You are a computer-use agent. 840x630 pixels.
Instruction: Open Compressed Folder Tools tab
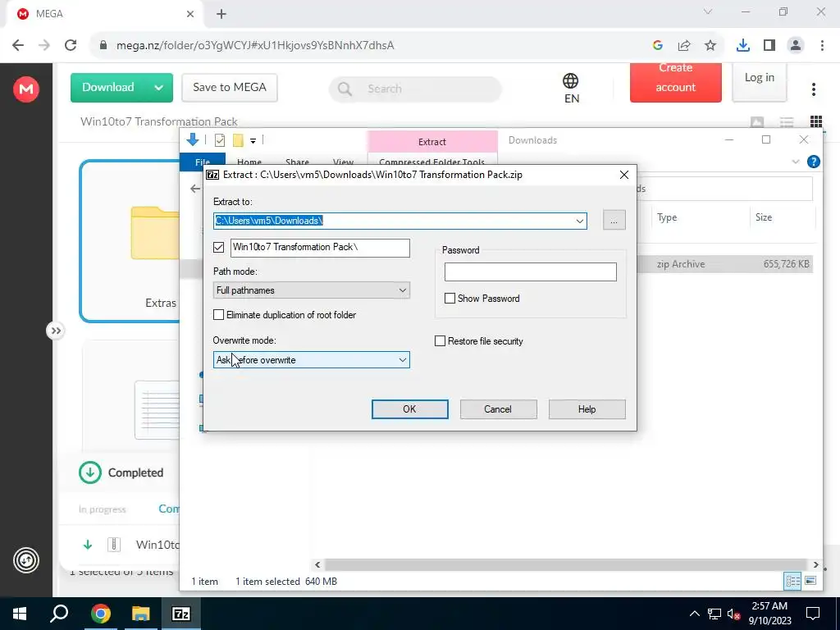pyautogui.click(x=431, y=162)
